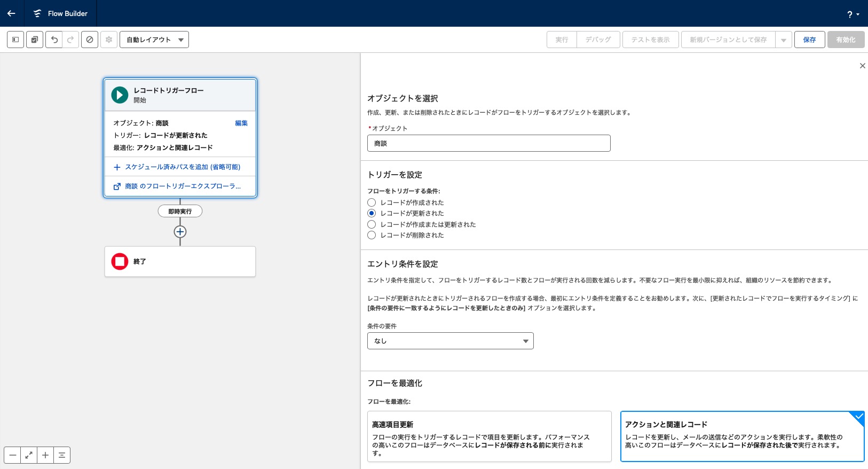The width and height of the screenshot is (868, 469).
Task: Toggle the toolbox panel icon
Action: 15,40
